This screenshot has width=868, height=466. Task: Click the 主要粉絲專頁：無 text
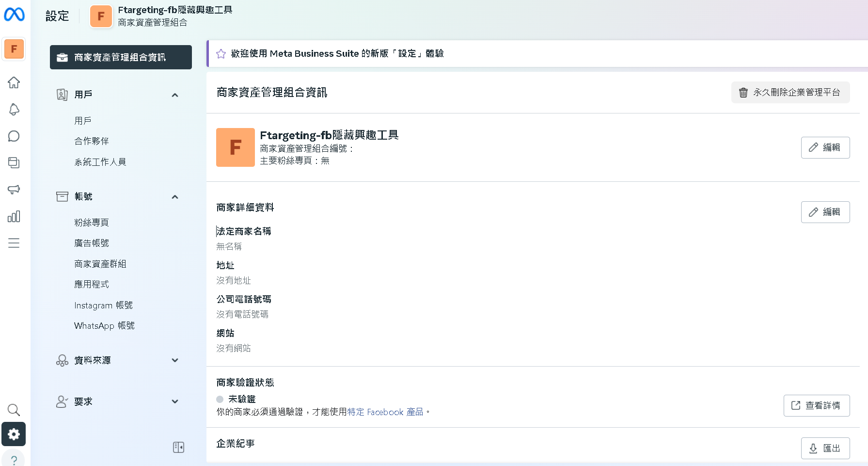click(295, 161)
